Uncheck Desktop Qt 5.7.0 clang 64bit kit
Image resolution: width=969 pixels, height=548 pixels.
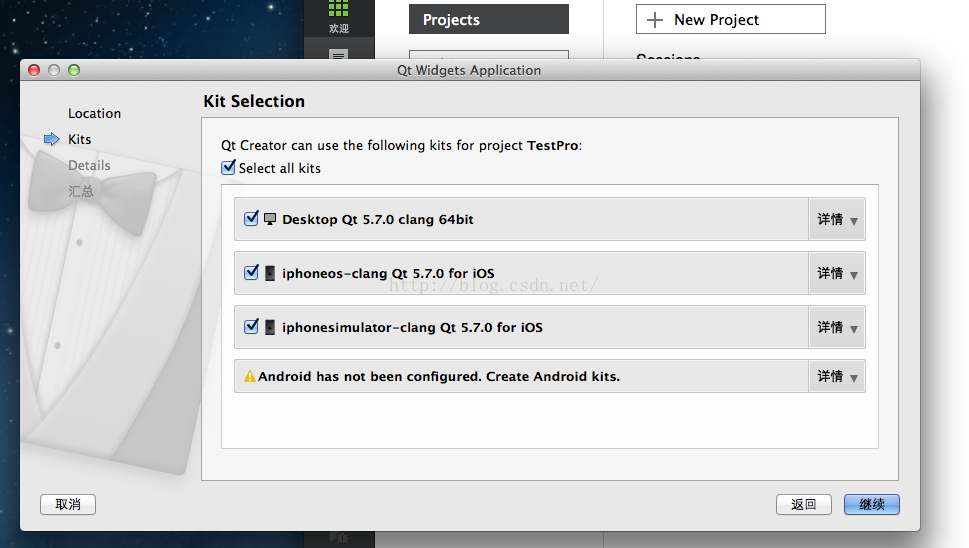[252, 218]
